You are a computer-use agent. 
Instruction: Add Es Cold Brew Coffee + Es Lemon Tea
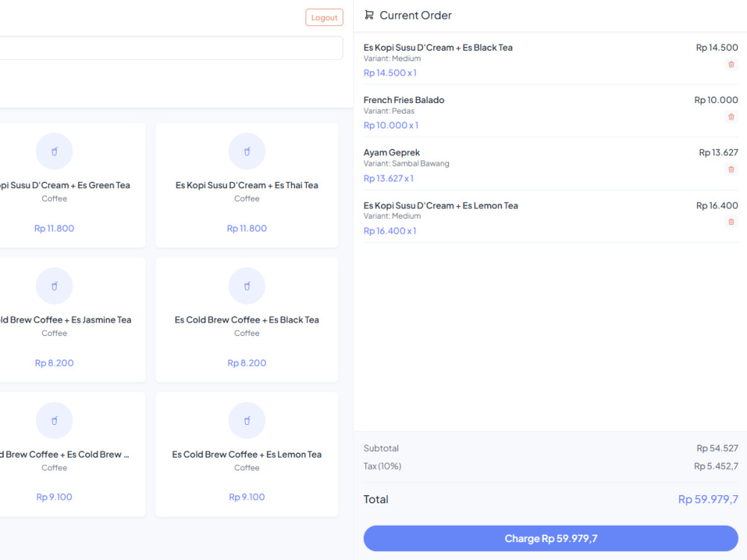(x=247, y=454)
